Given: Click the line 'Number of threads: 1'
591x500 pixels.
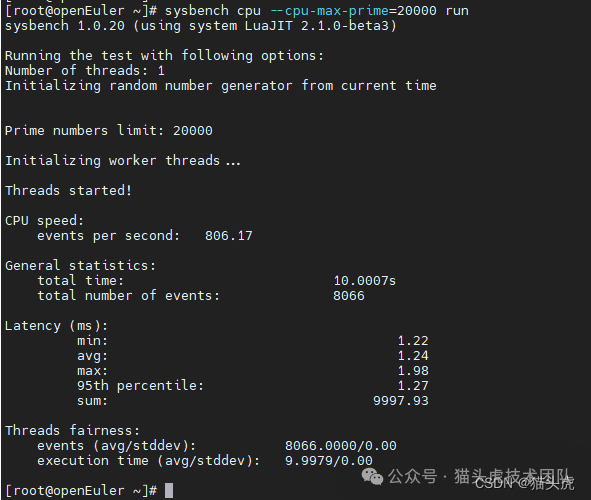Looking at the screenshot, I should pos(85,70).
